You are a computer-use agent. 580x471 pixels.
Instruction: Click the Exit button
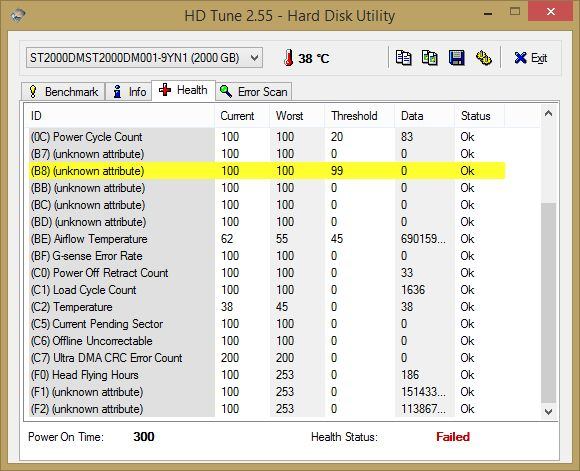click(530, 58)
